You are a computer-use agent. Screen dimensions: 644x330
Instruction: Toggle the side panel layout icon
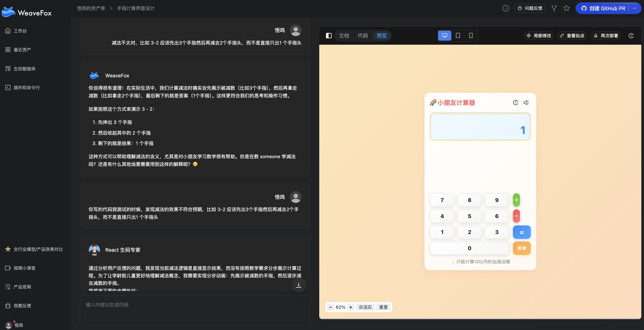(329, 36)
